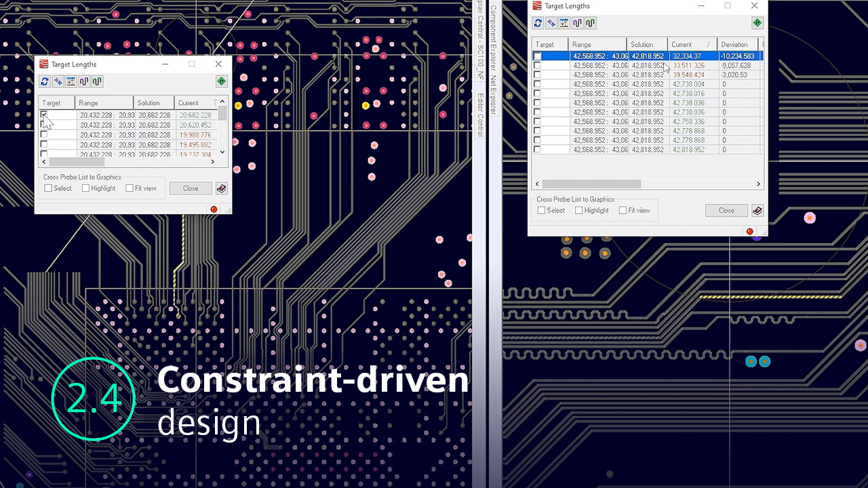Screen dimensions: 868x488
Task: Click the second toolbar icon with blue arrows in right dialog
Action: (551, 23)
